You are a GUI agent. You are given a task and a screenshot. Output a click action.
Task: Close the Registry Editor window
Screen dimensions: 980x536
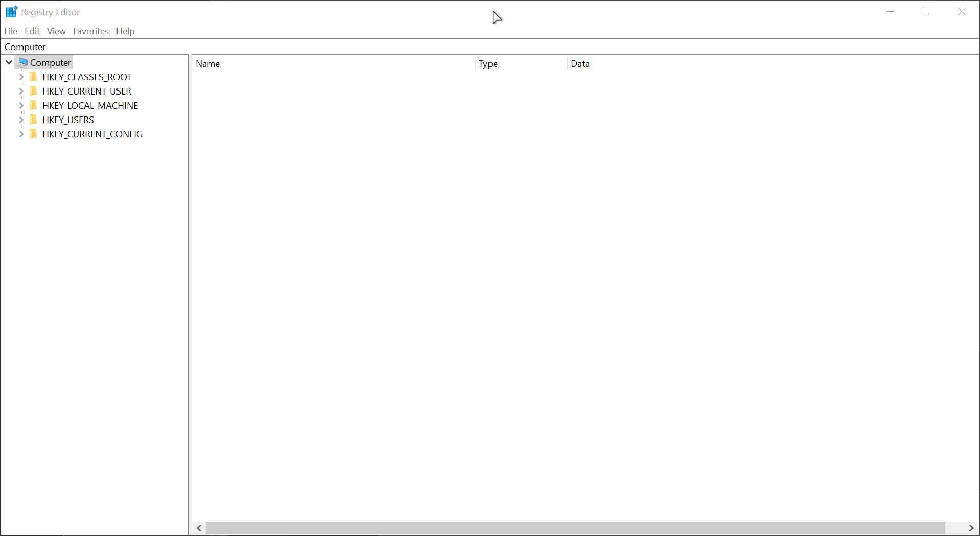coord(962,12)
